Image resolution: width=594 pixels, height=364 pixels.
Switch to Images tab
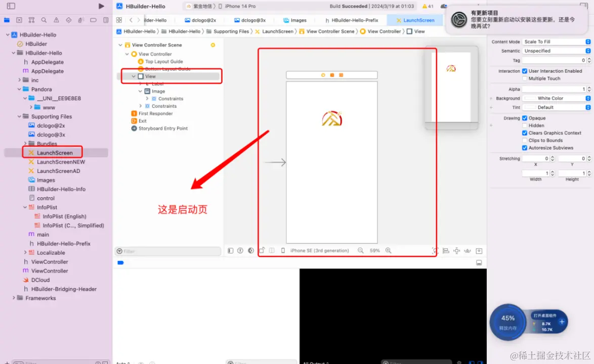tap(295, 20)
